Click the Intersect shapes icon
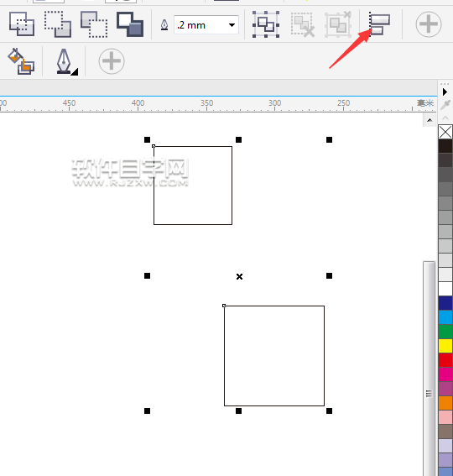Image resolution: width=453 pixels, height=476 pixels. [94, 24]
